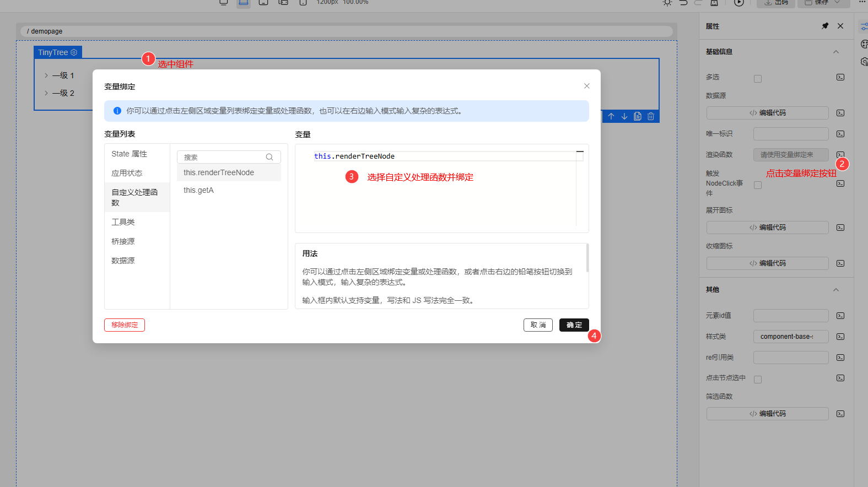Toggle the 点击节点选中 checkbox
The width and height of the screenshot is (868, 487).
tap(758, 380)
